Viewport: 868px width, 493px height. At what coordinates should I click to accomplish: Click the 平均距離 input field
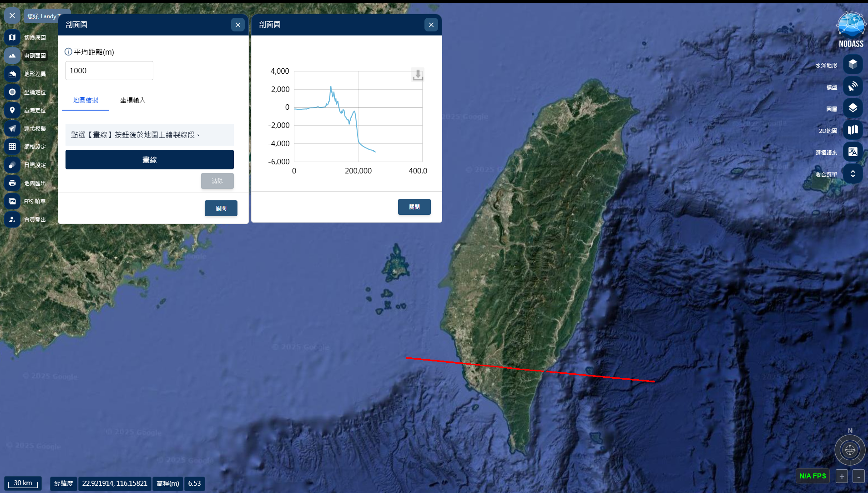109,71
